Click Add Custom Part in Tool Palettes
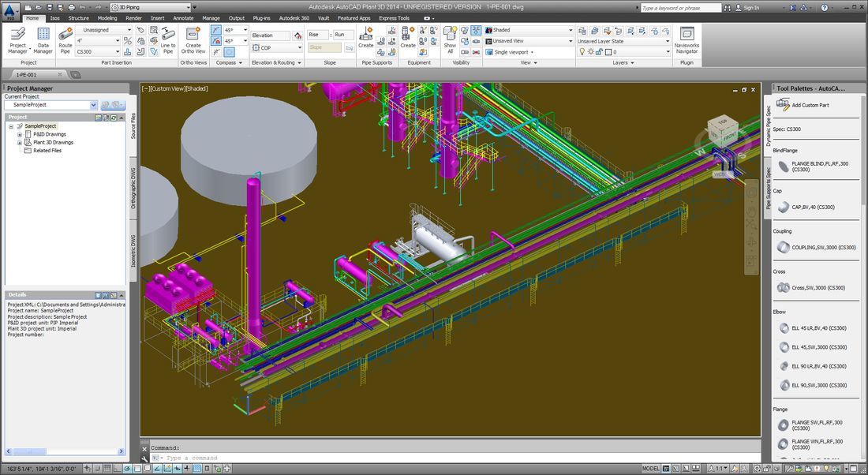868x475 pixels. coord(803,105)
